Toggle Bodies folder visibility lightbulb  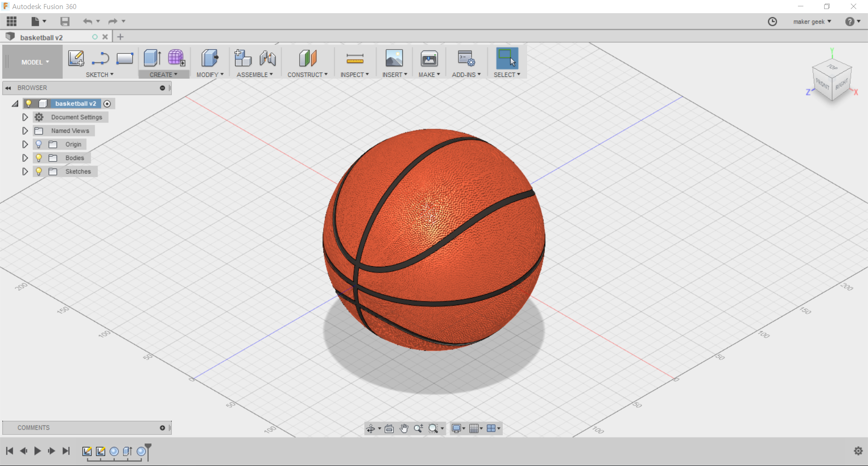(x=39, y=158)
